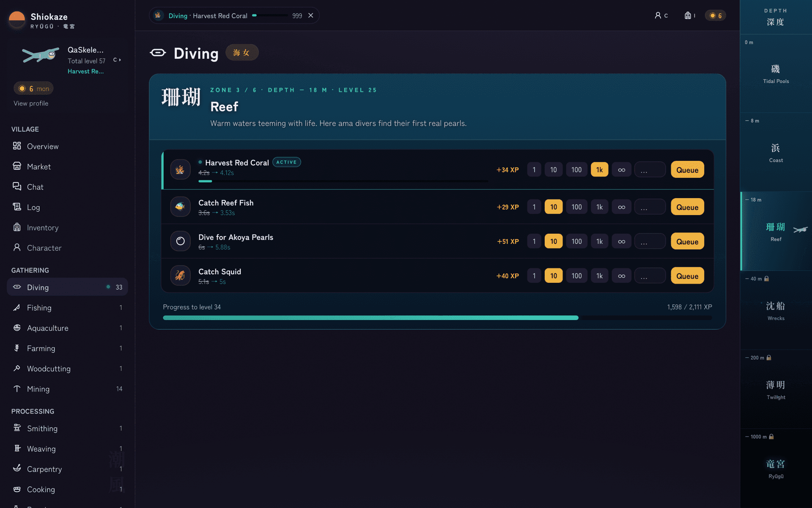The width and height of the screenshot is (812, 508).
Task: Open the Chat bubbles icon
Action: pos(17,186)
